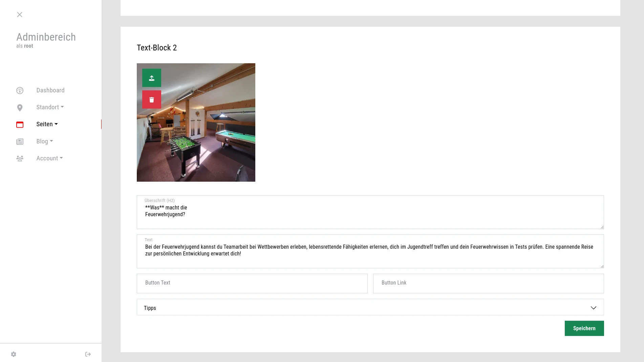Close the sidebar with the X icon
Screen dimensions: 644x362
(x=20, y=15)
